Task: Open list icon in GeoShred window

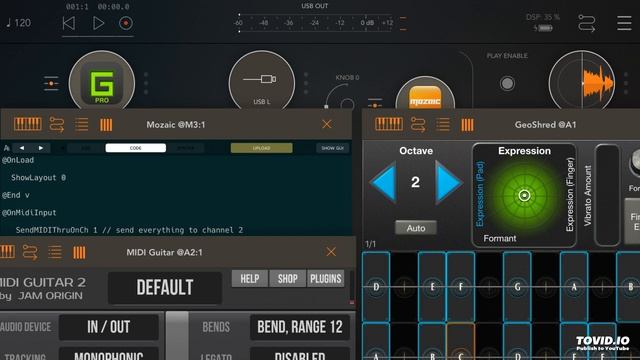Action: click(x=443, y=124)
